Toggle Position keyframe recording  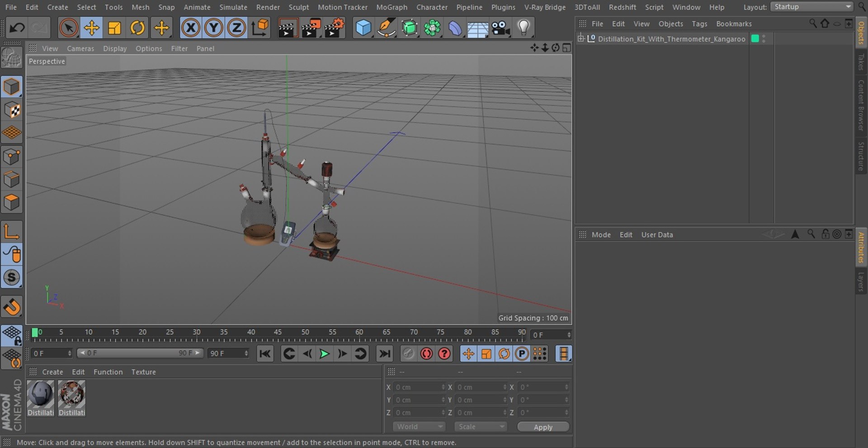click(x=468, y=354)
